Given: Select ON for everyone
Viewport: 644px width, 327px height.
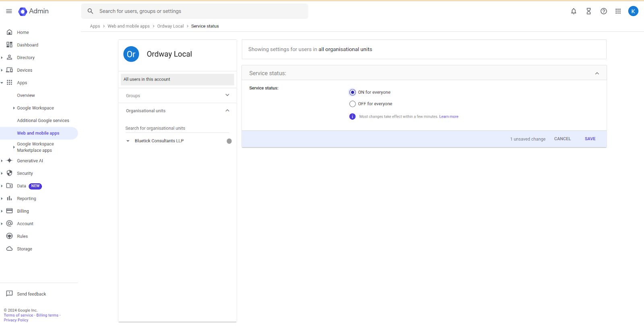Looking at the screenshot, I should tap(353, 92).
